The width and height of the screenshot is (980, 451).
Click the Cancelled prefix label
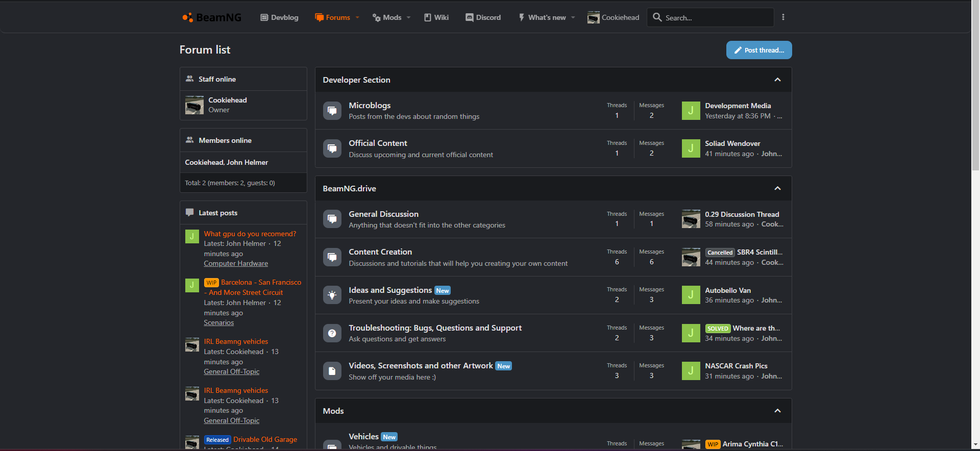pos(720,253)
